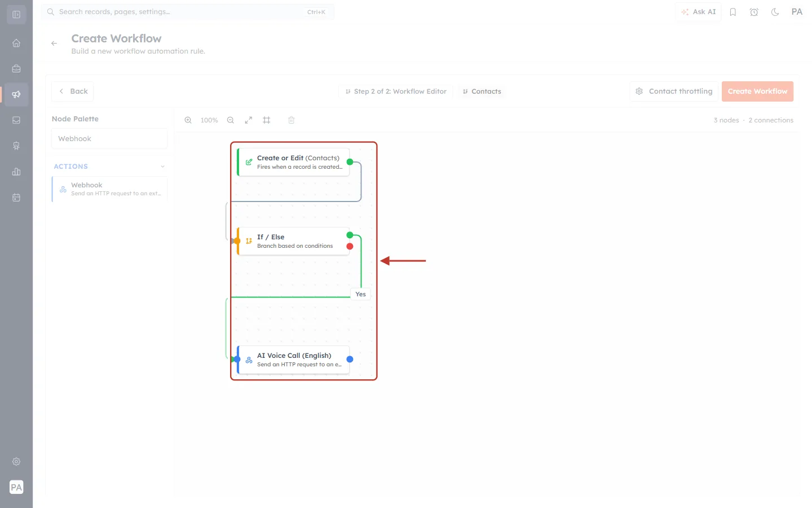Viewport: 812px width, 508px height.
Task: Open the Contacts entity chip
Action: tap(482, 91)
